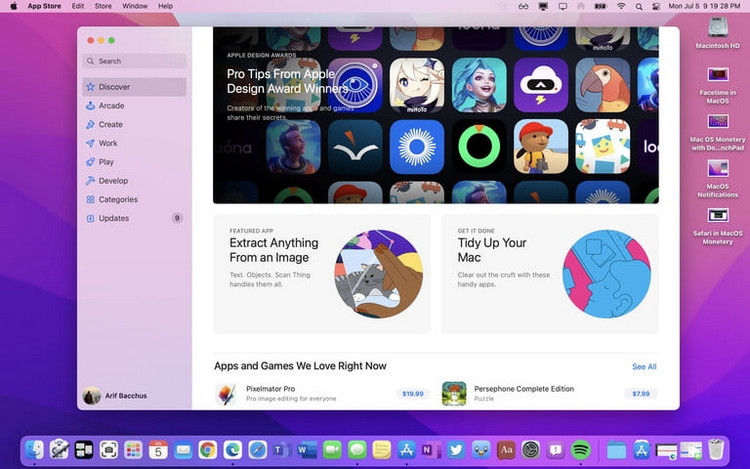750x469 pixels.
Task: Open the Play category
Action: coord(134,162)
